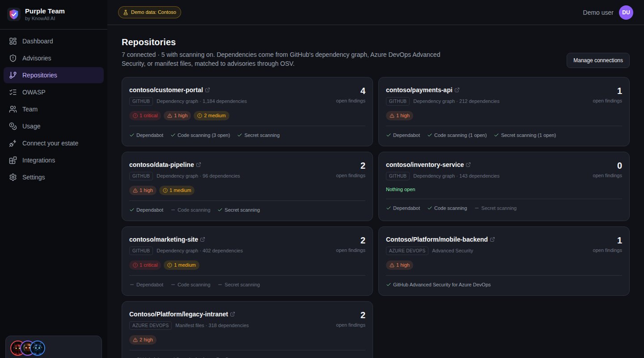Open Settings from the sidebar
This screenshot has width=644, height=358.
pyautogui.click(x=54, y=177)
